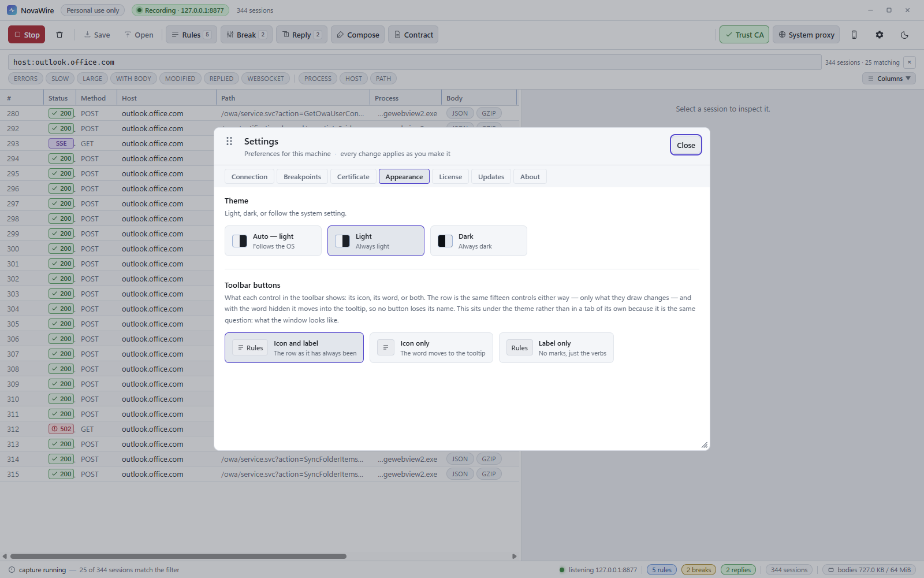924x578 pixels.
Task: Click the right arrow of the horizontal scrollbar
Action: [515, 556]
